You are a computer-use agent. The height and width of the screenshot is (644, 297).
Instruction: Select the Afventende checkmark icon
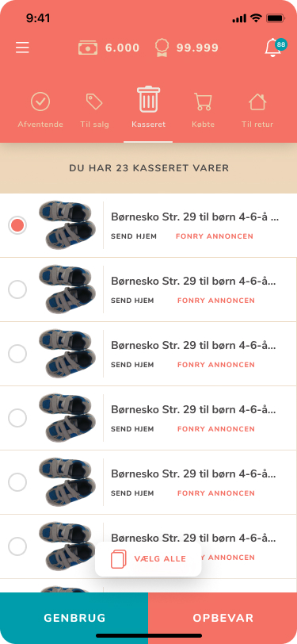pyautogui.click(x=40, y=102)
